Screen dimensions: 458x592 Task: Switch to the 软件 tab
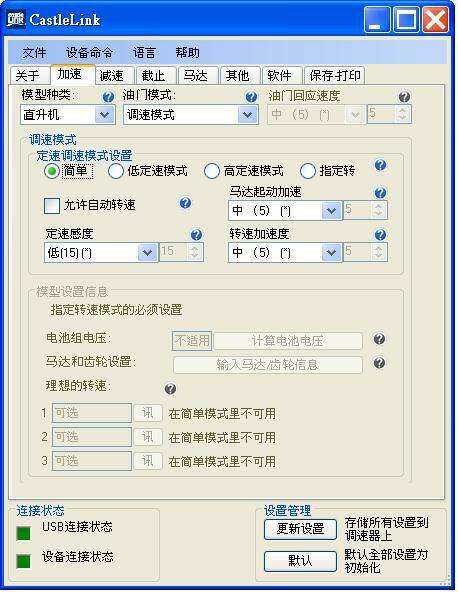coord(282,76)
